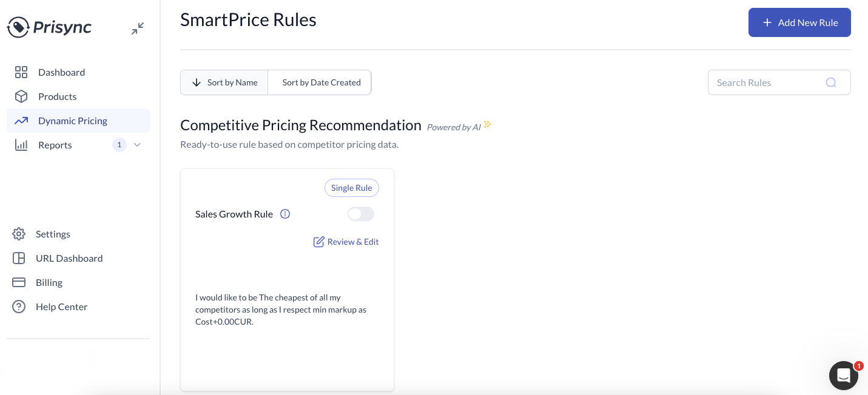Click the Settings gear icon
The image size is (868, 395).
pyautogui.click(x=19, y=234)
